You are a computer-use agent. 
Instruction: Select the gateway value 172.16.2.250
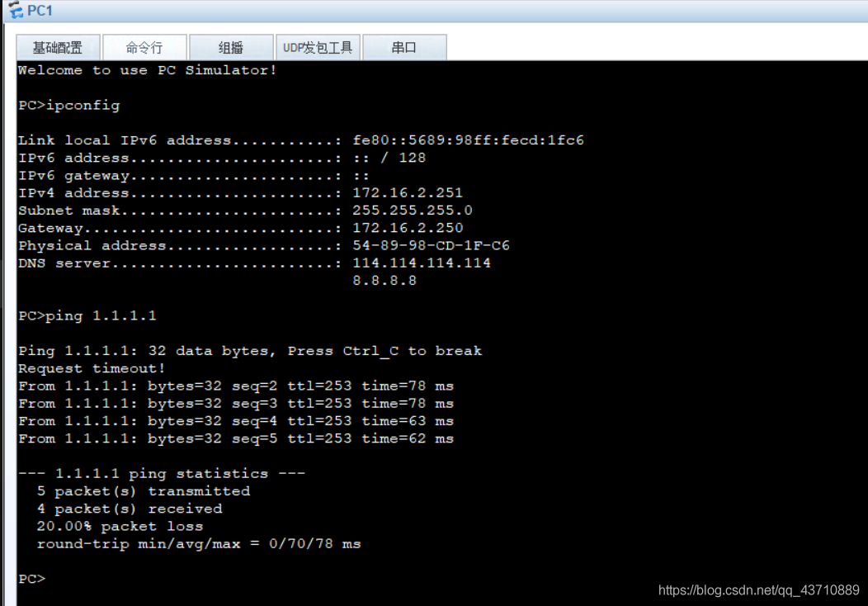pos(408,228)
